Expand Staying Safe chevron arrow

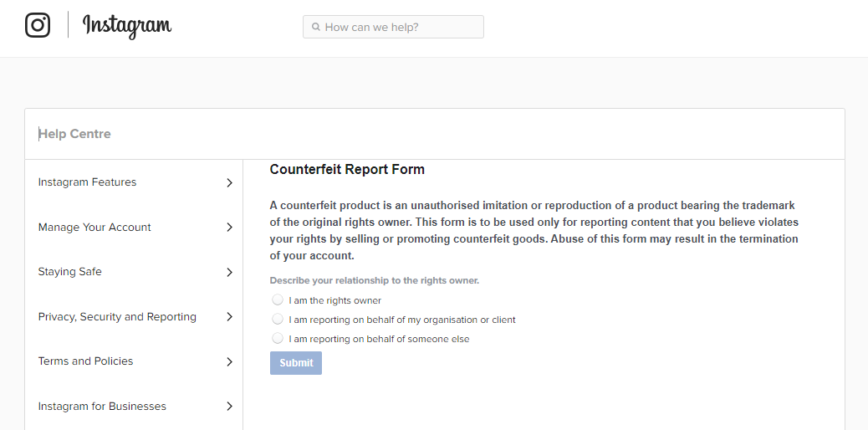tap(229, 272)
